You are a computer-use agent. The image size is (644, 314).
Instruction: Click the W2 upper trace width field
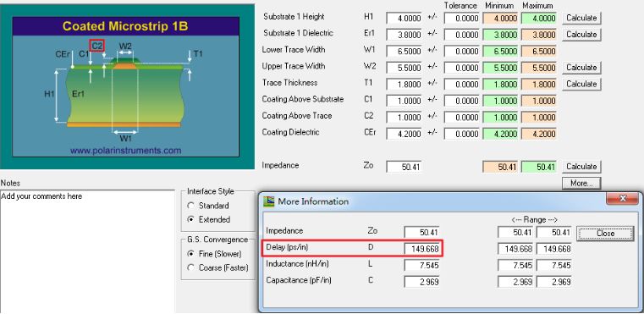(x=405, y=68)
